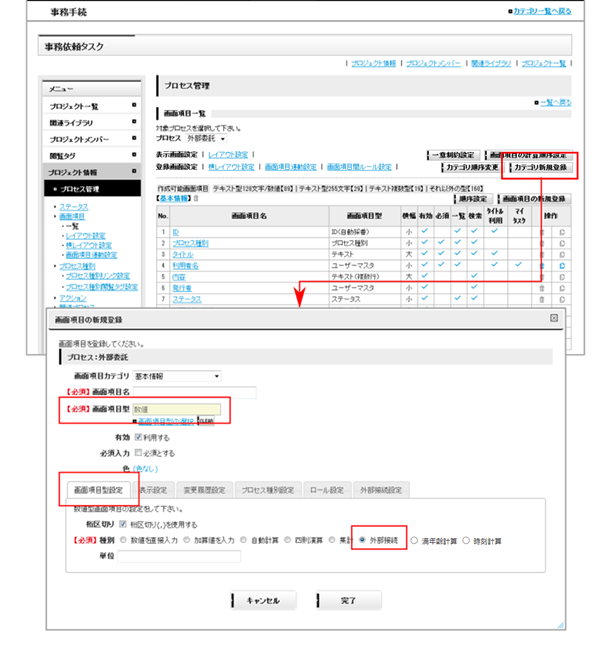Viewport: 616px width, 646px height.
Task: Click the 単位 input field
Action: 179,556
